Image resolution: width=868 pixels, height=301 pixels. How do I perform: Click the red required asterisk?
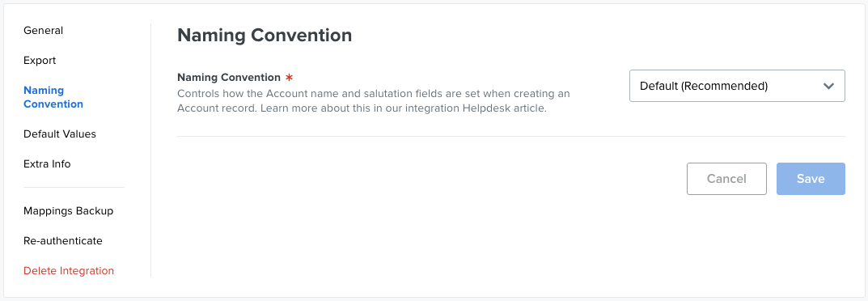point(289,78)
